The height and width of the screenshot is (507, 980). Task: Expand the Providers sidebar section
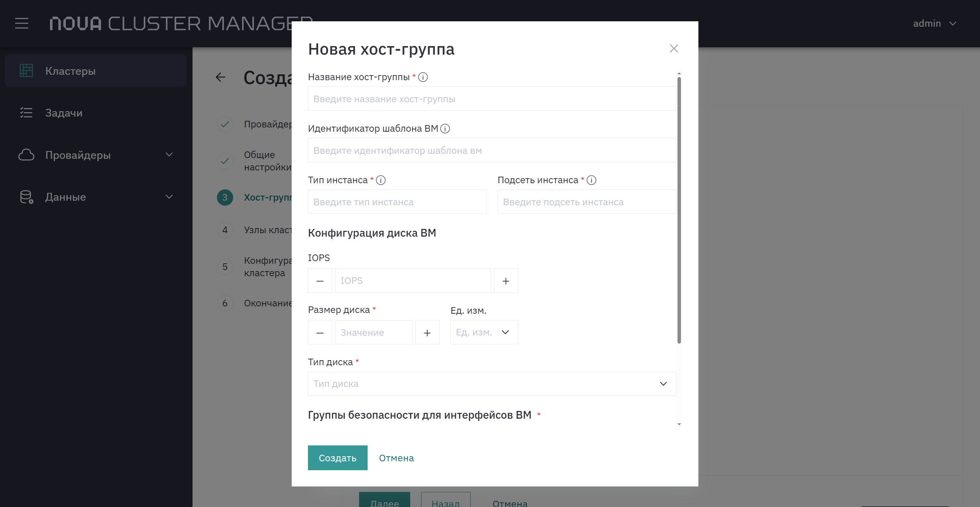[96, 155]
